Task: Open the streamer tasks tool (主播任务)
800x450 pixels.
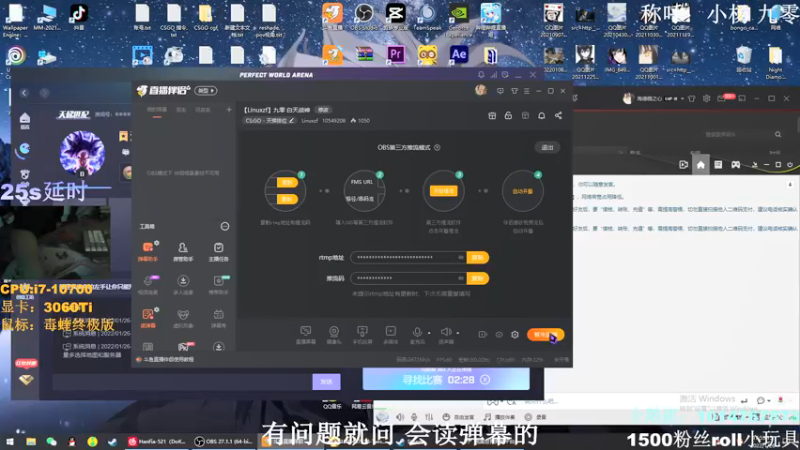Action: coord(218,251)
